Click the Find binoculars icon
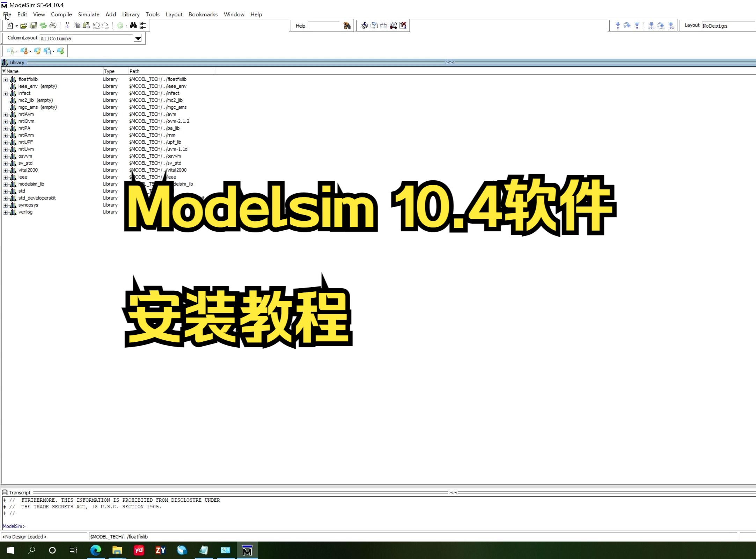The height and width of the screenshot is (559, 756). pos(133,26)
